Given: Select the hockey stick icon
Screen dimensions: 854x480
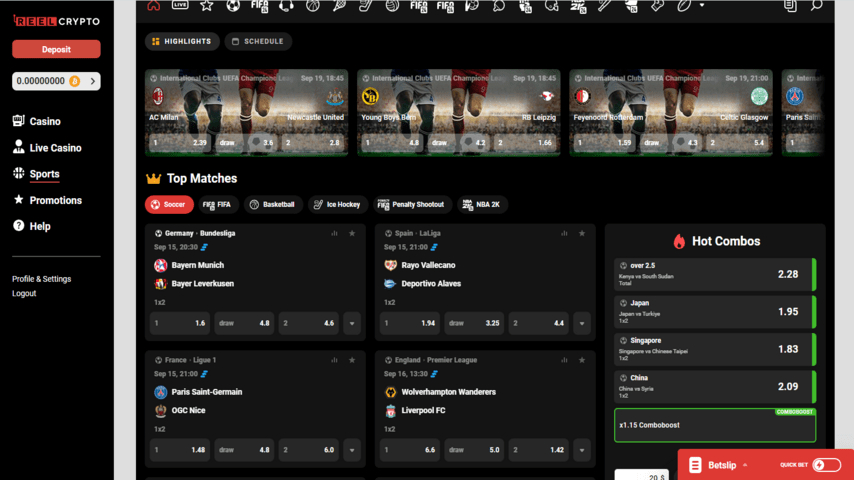Looking at the screenshot, I should (365, 5).
